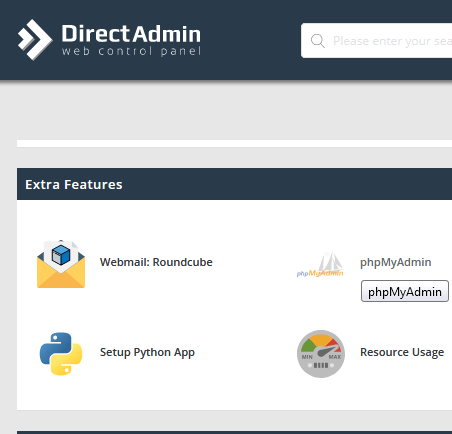452x434 pixels.
Task: Open the Webmail: Roundcube link
Action: coord(156,262)
